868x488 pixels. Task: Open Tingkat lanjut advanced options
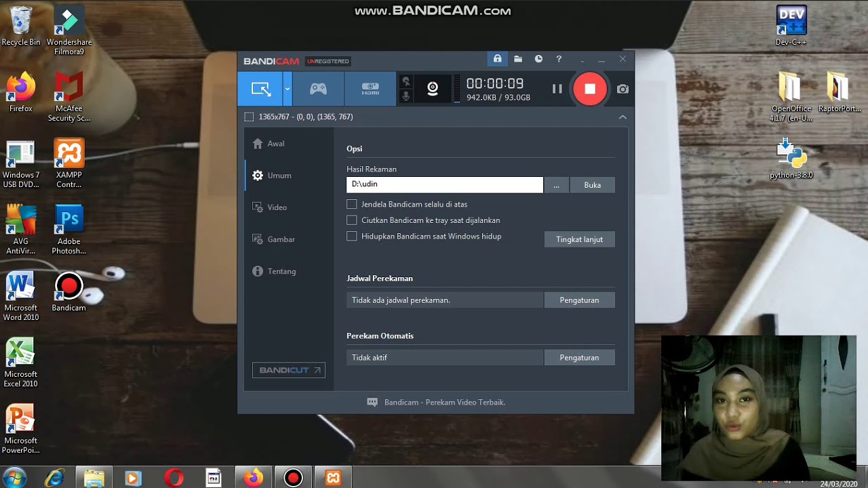click(580, 239)
